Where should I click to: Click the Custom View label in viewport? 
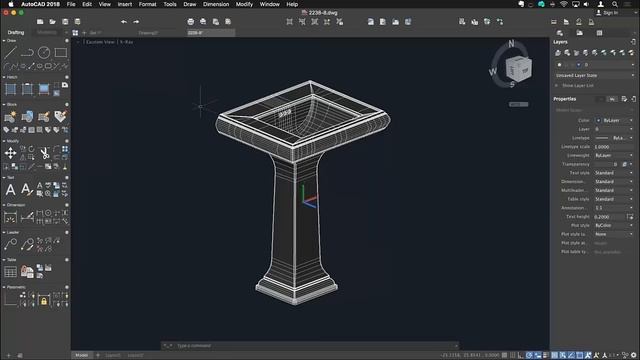100,42
